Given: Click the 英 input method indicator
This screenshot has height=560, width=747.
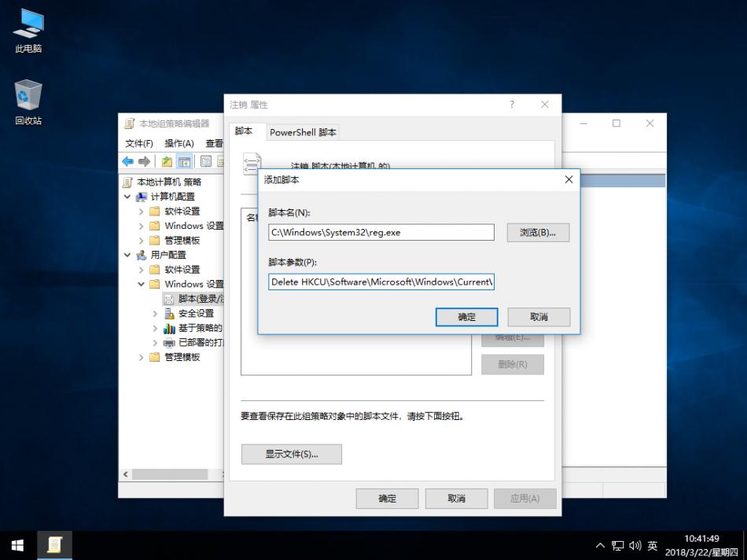Looking at the screenshot, I should point(653,545).
